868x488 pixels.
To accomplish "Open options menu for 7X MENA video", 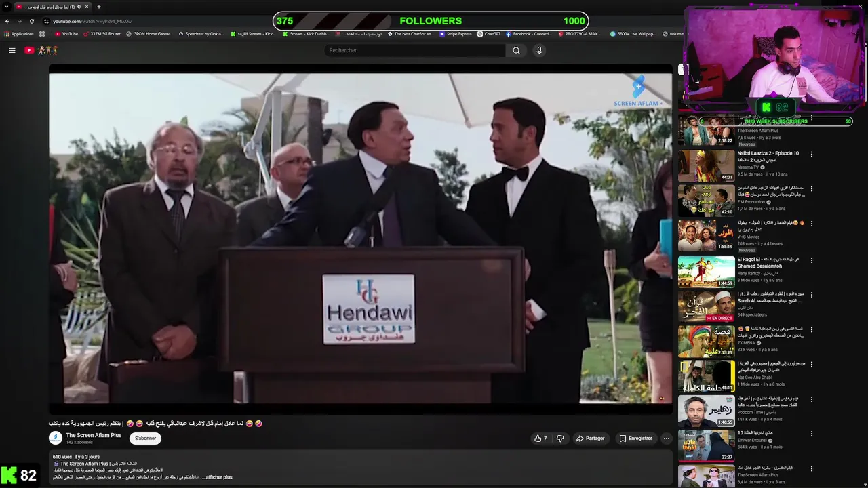I will (x=811, y=330).
